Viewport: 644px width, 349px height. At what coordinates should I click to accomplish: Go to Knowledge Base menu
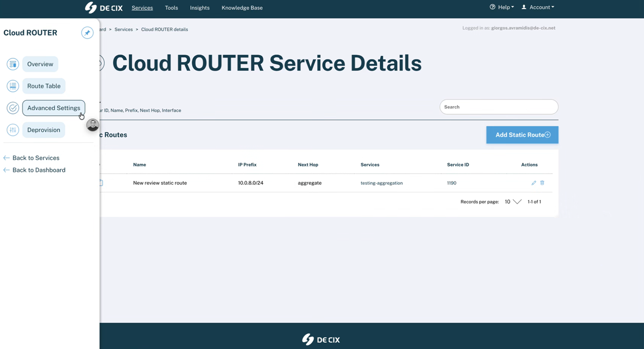[242, 8]
